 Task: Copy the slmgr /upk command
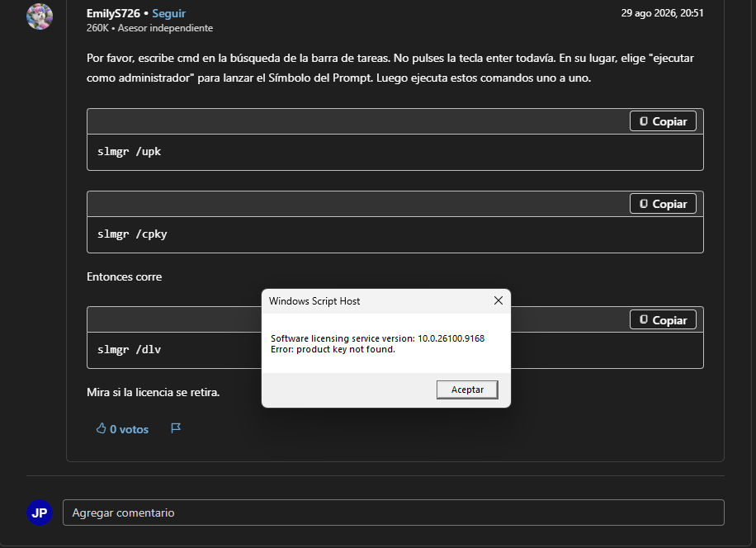point(663,121)
